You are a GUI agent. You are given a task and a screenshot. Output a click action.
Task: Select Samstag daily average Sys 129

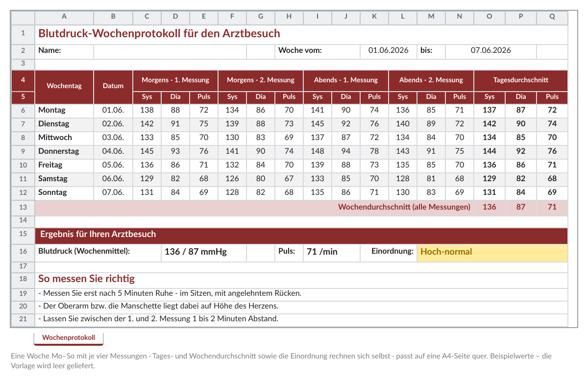[490, 179]
